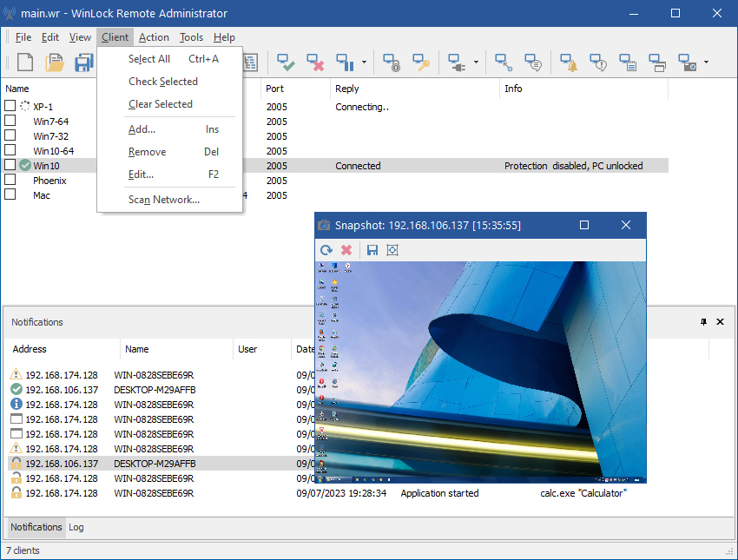The width and height of the screenshot is (738, 560).
Task: Open dropdown arrow beside monitor pause icon
Action: click(364, 63)
